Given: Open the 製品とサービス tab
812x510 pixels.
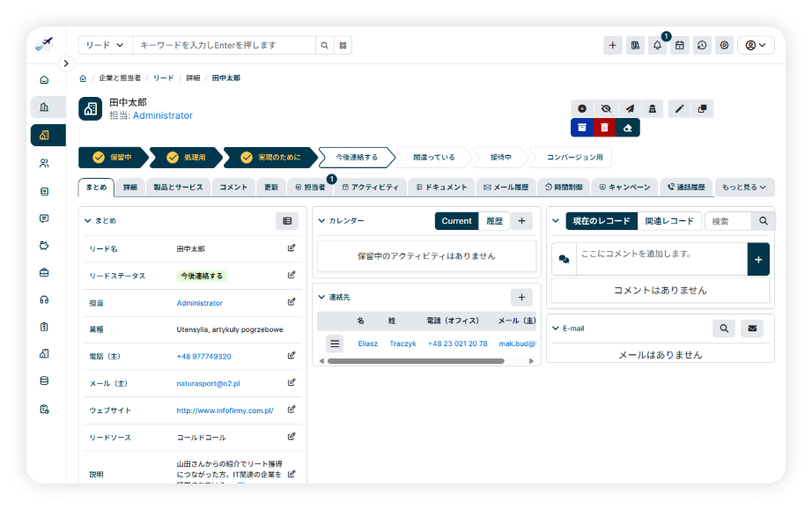Looking at the screenshot, I should 177,187.
